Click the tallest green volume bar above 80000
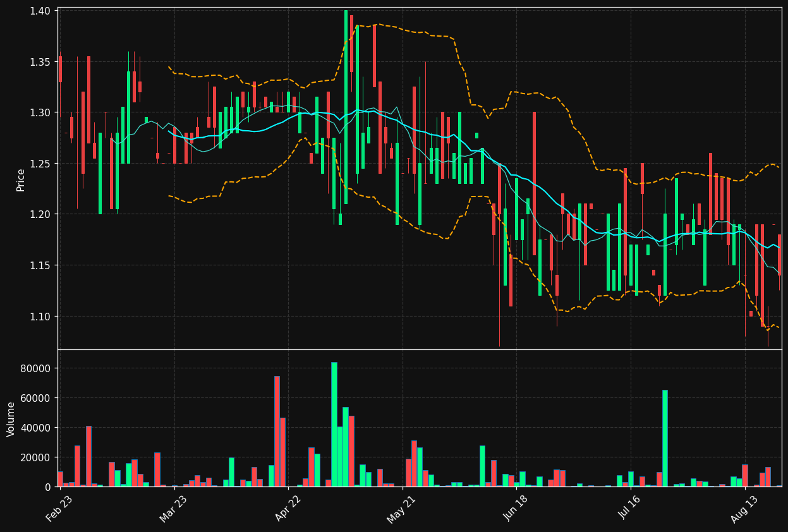The width and height of the screenshot is (788, 532). point(334,425)
